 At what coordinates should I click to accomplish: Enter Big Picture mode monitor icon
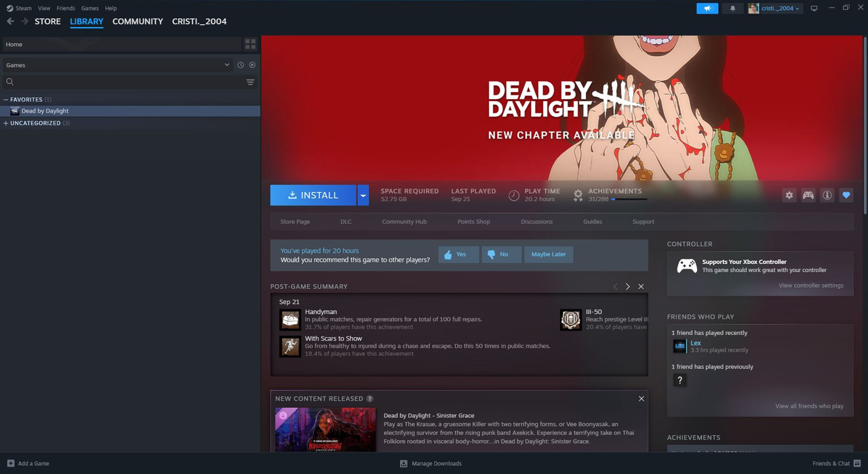click(814, 8)
